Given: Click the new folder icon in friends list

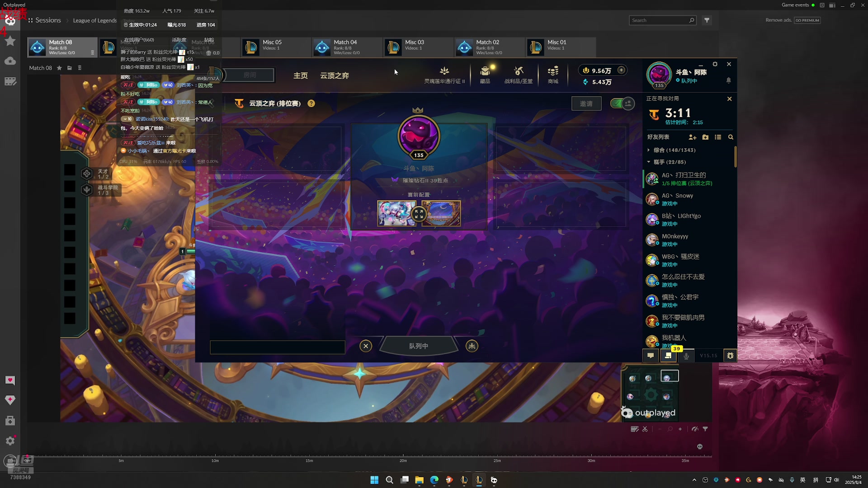Looking at the screenshot, I should [x=705, y=137].
